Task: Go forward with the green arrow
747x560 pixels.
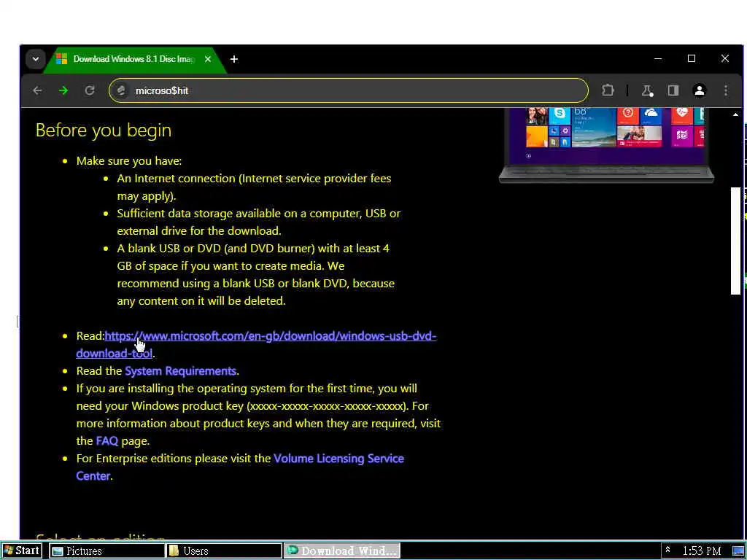Action: (x=63, y=90)
